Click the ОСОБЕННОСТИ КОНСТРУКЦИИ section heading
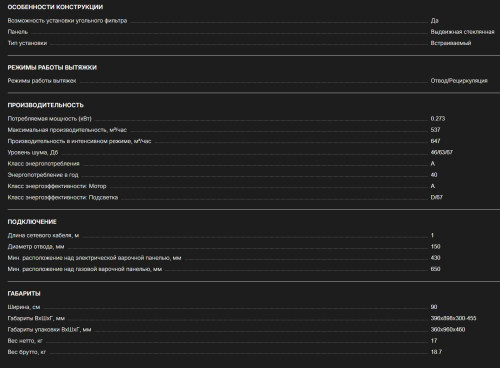The height and width of the screenshot is (368, 500). [x=55, y=7]
